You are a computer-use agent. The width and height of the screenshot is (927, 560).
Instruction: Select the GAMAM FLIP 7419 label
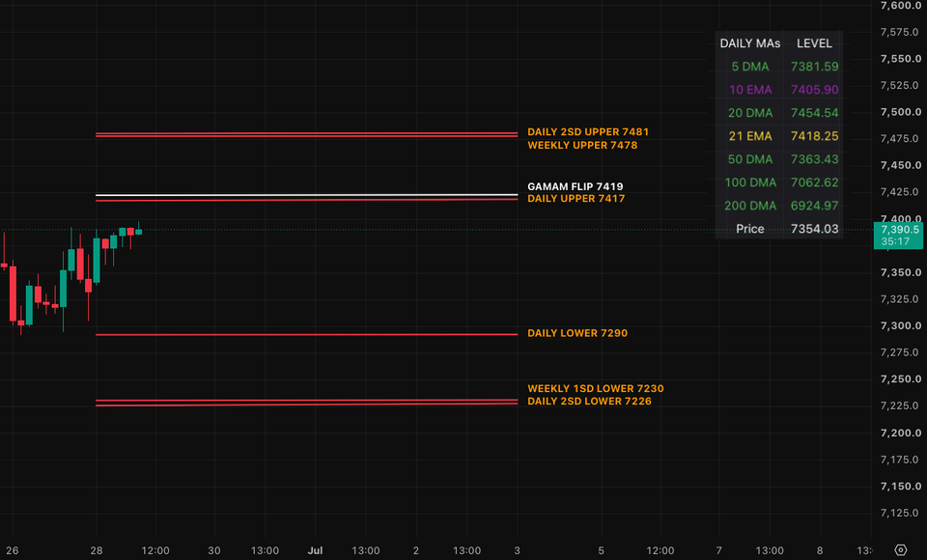(576, 186)
